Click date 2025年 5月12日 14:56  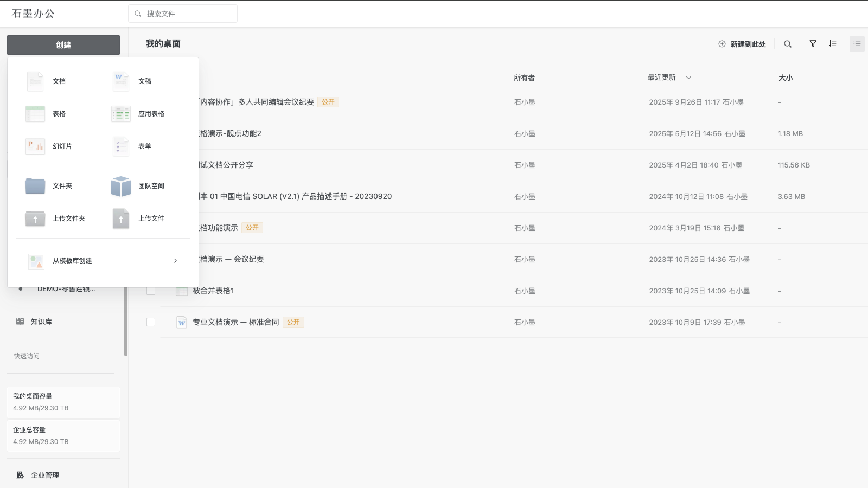point(685,133)
